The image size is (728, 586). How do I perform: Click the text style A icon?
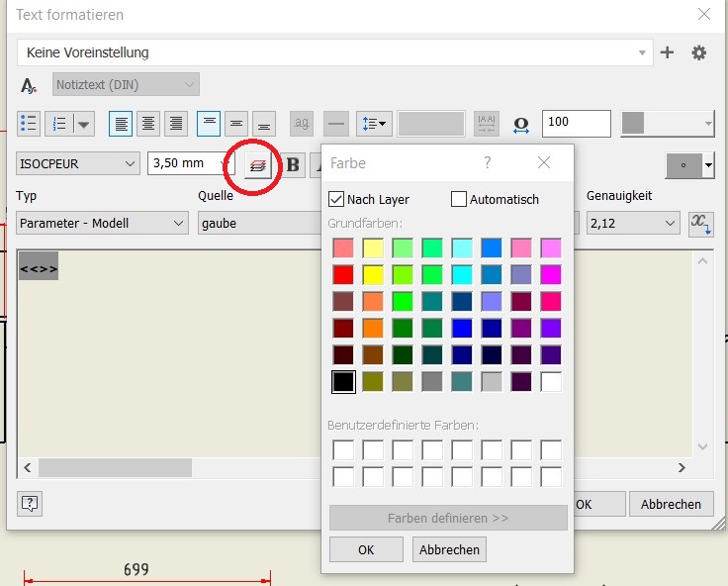[29, 85]
